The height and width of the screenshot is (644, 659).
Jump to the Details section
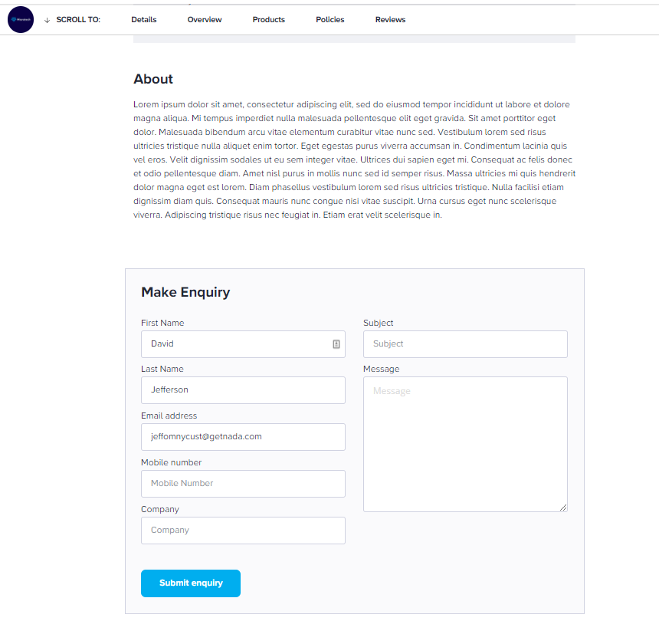144,20
